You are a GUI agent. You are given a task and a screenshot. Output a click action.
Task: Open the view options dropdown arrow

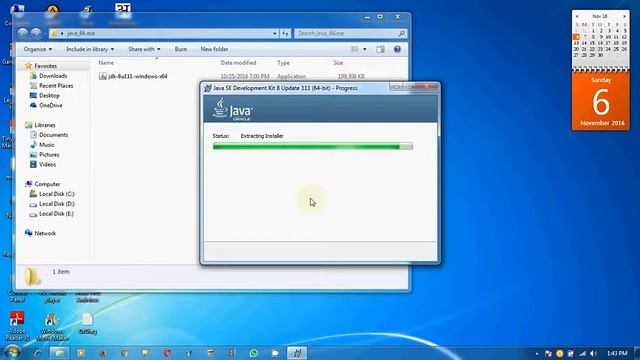tap(365, 49)
